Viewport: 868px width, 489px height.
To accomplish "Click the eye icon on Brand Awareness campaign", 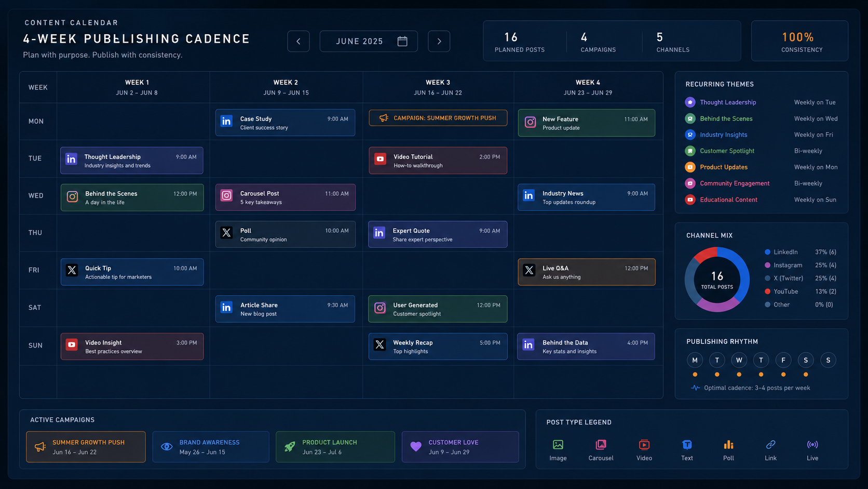I will 167,447.
